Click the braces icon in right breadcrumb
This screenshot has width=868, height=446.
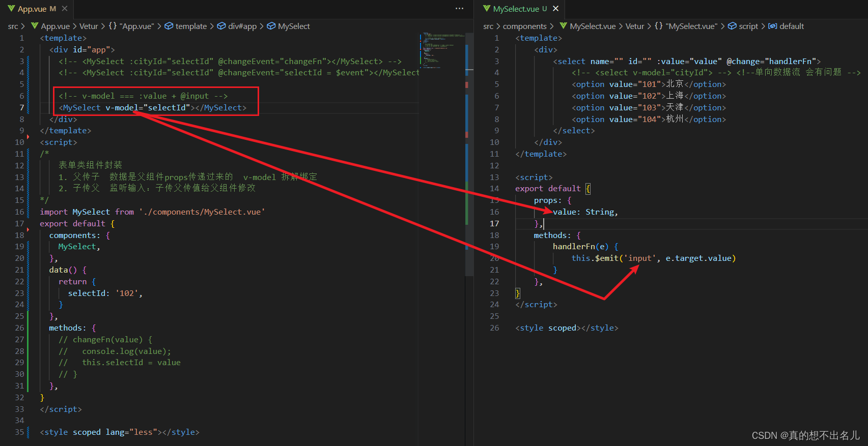658,26
